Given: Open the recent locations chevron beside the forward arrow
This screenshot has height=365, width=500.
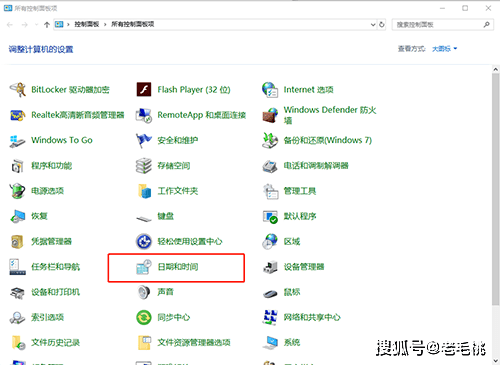Looking at the screenshot, I should click(x=36, y=25).
